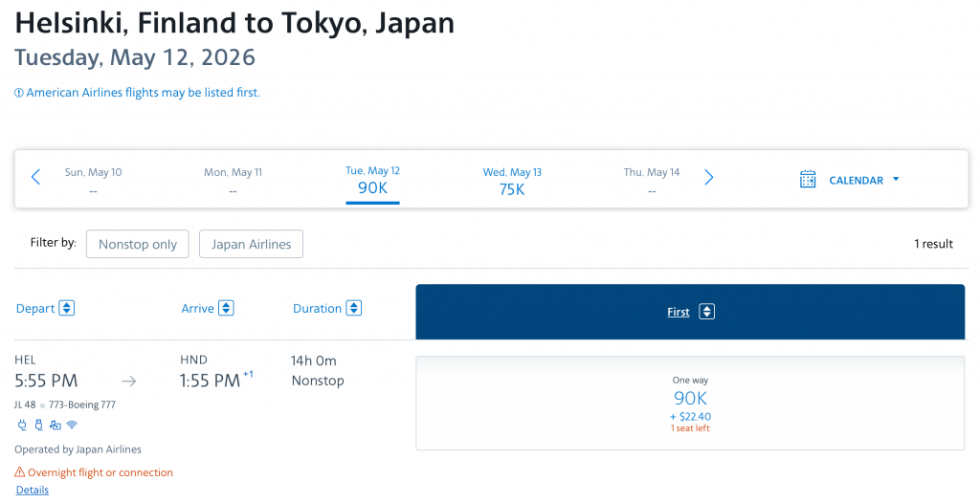Advance to later dates with right chevron
Image resolution: width=980 pixels, height=503 pixels.
pos(709,178)
